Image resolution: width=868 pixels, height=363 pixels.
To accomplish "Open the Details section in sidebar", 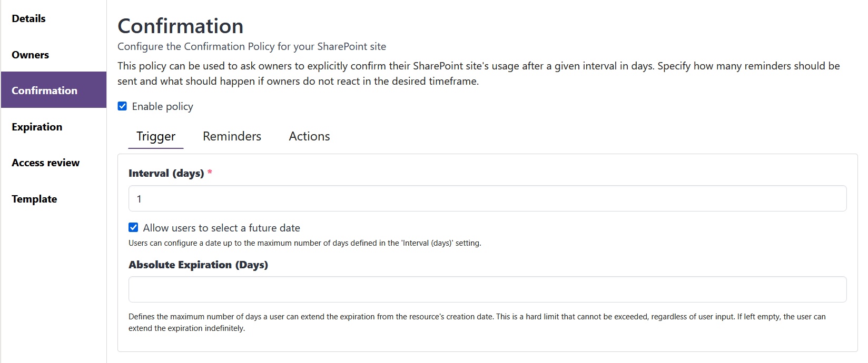I will point(29,19).
